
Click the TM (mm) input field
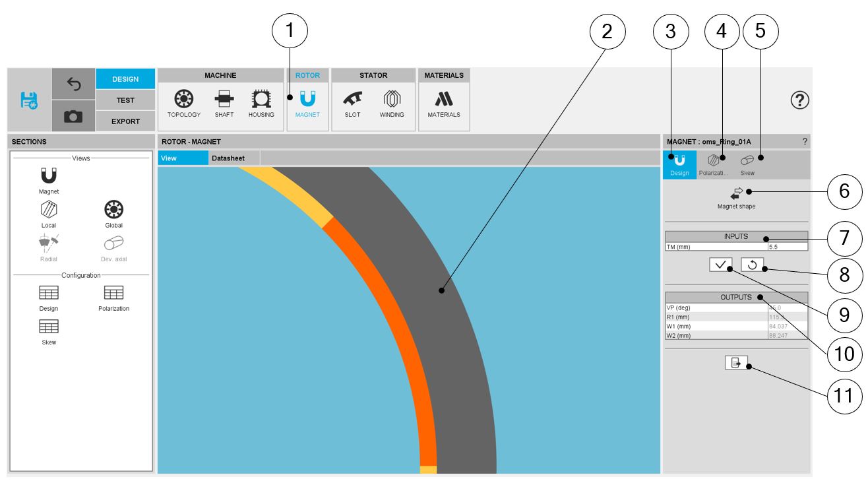coord(787,247)
